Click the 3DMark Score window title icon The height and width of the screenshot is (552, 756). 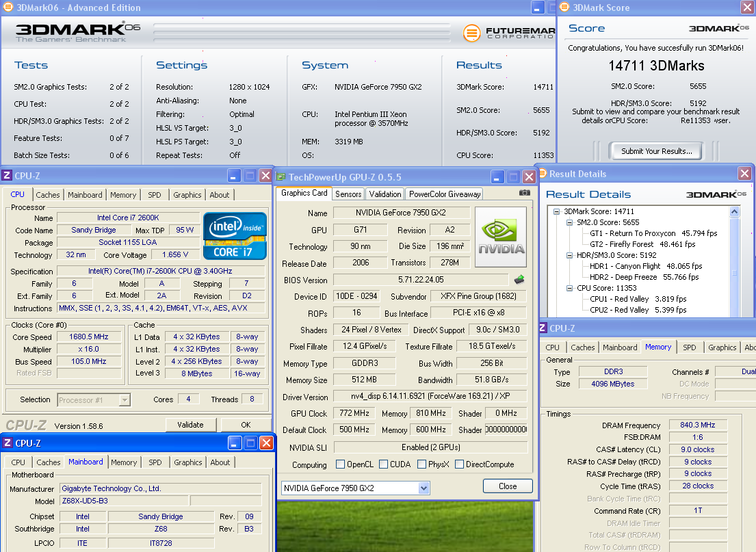[564, 8]
